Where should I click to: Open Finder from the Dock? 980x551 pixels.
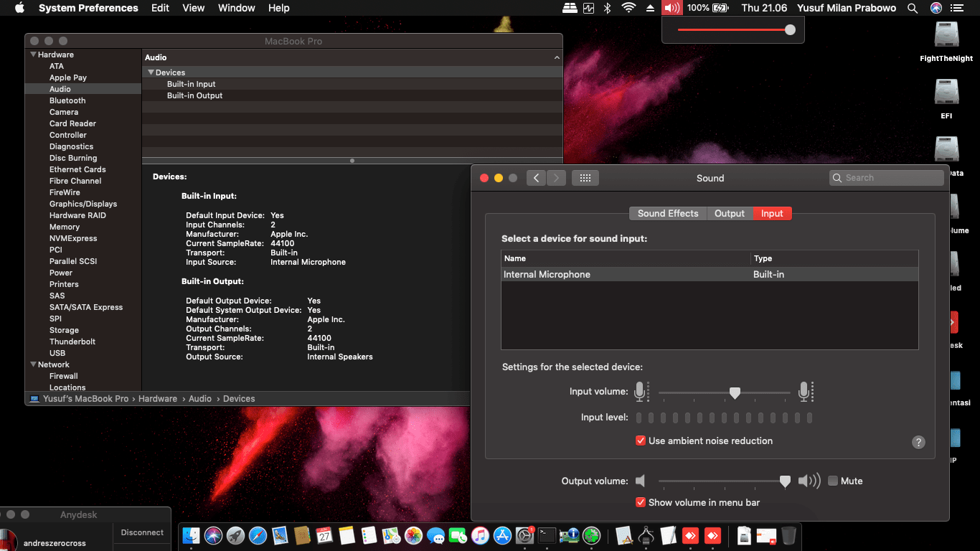192,535
